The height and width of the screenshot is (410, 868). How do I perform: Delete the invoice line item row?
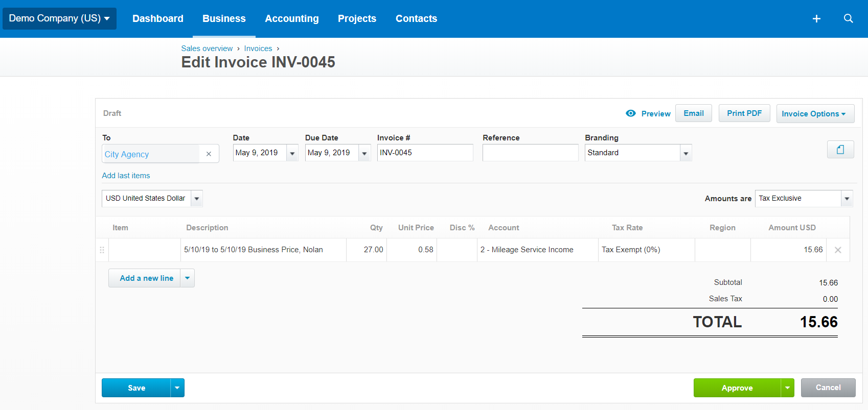(838, 250)
